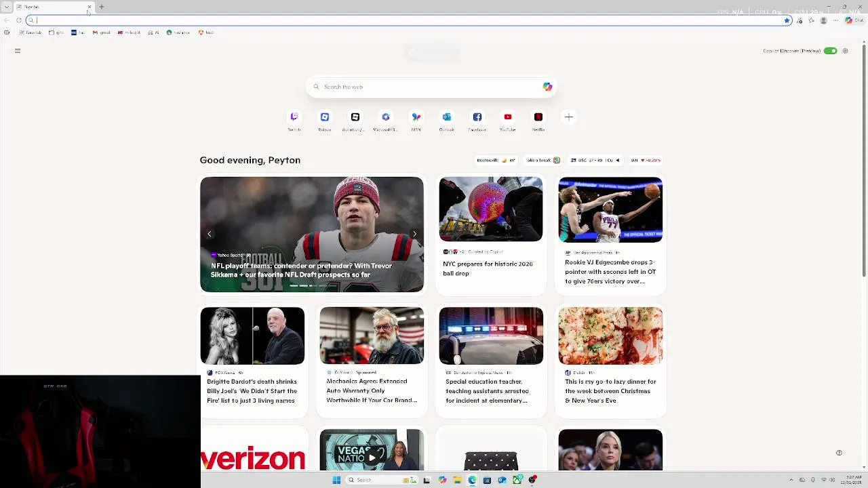Open the Outlook quick link

tap(446, 117)
